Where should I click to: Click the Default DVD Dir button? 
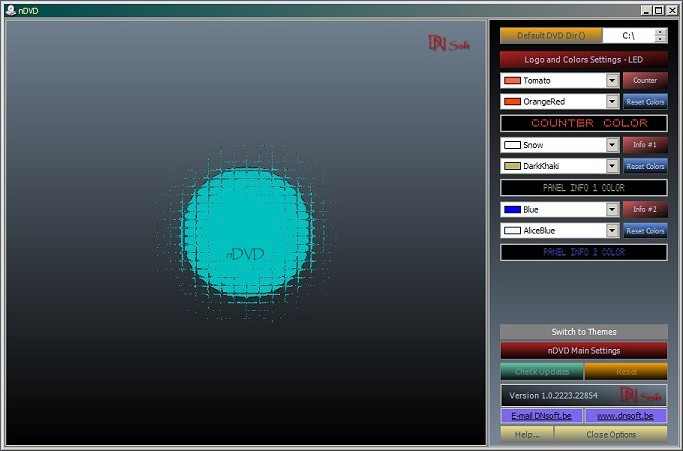tap(551, 36)
